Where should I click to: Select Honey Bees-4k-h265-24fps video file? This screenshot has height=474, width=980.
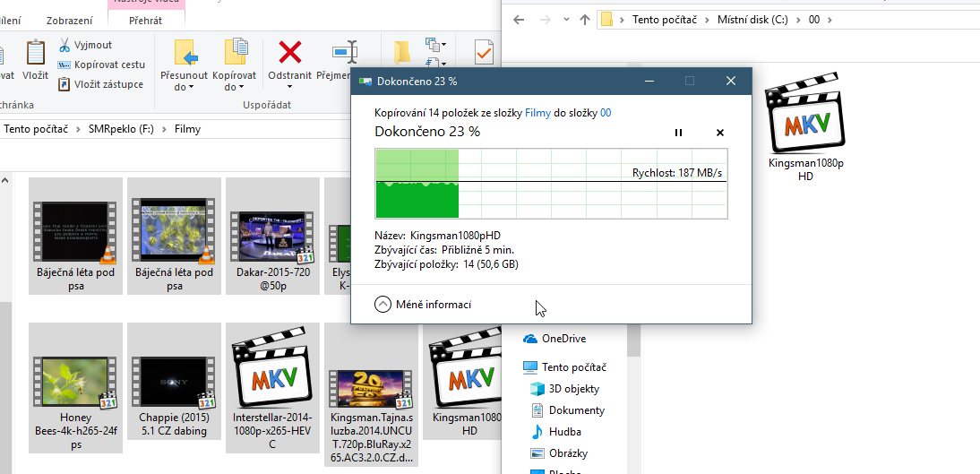75,388
